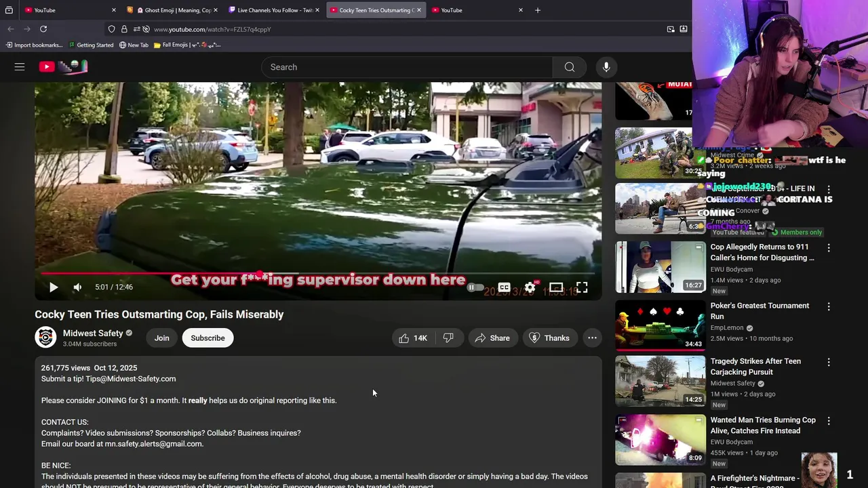Start voice search with the microphone
This screenshot has height=488, width=868.
(606, 67)
